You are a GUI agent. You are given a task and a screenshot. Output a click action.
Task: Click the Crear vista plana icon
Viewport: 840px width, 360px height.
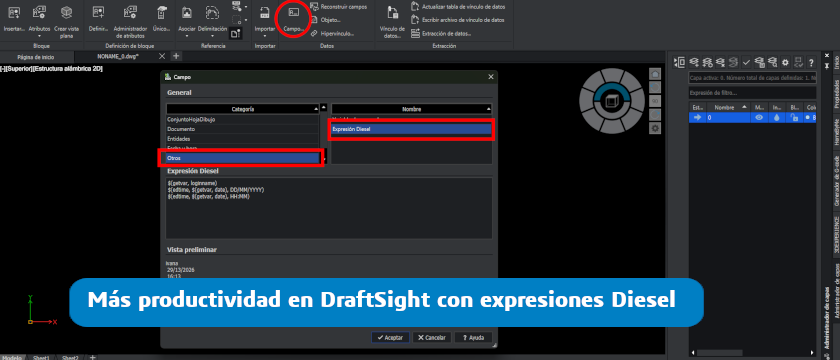pos(66,12)
